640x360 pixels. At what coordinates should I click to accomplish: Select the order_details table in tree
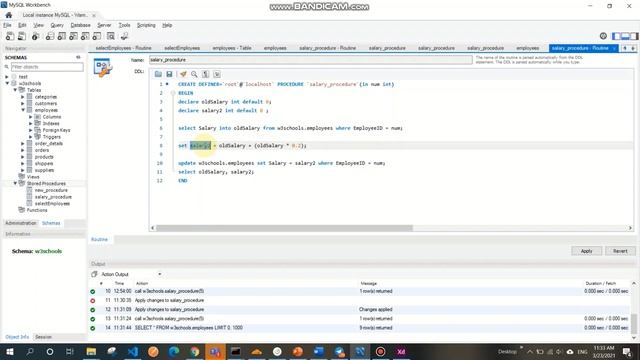pos(49,143)
